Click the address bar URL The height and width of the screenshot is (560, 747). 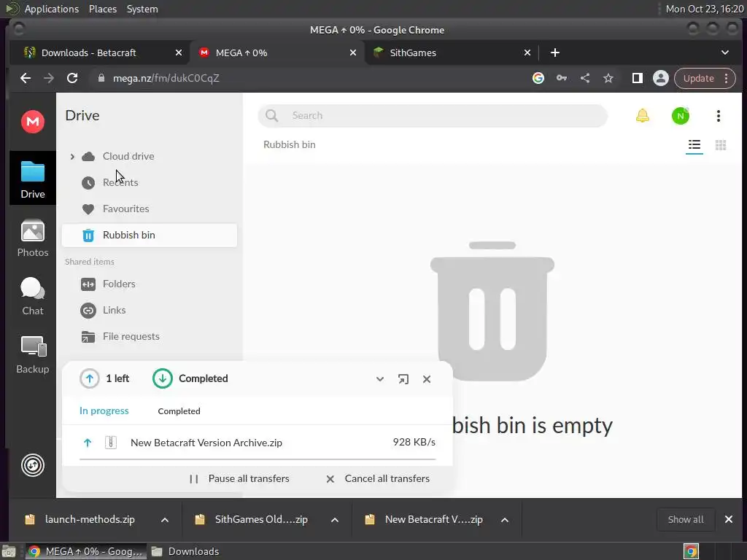pos(166,78)
